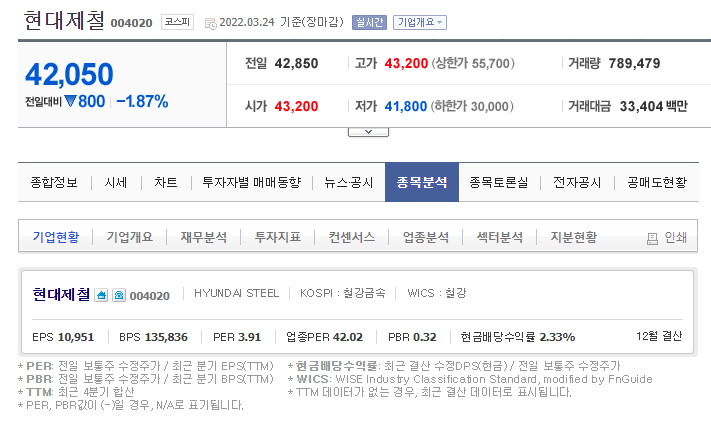711x424 pixels.
Task: Click the 12월 결산 text
Action: (x=659, y=336)
